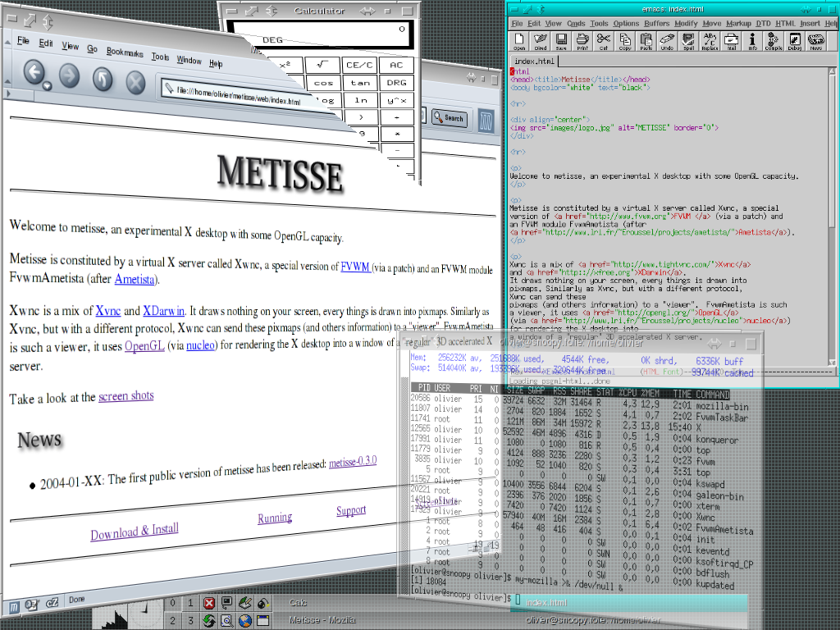The width and height of the screenshot is (840, 630).
Task: Open Dired using its toolbar icon
Action: click(540, 40)
